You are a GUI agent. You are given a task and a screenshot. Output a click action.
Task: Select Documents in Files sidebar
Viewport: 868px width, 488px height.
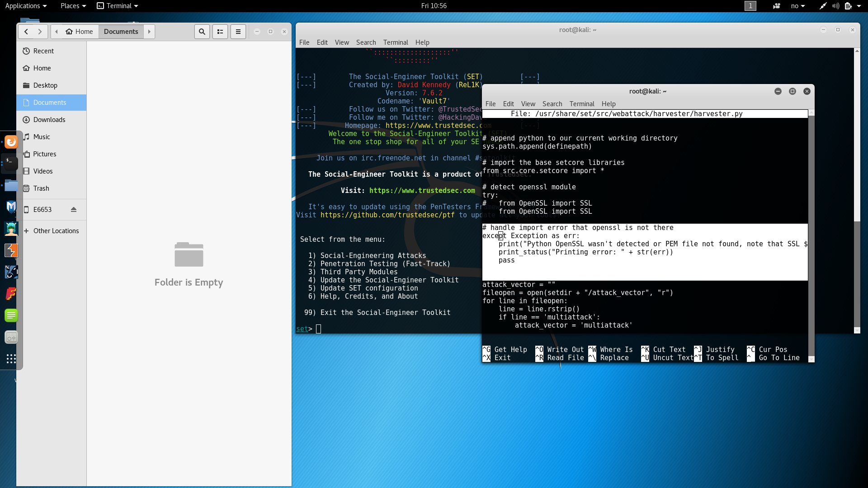(x=52, y=103)
